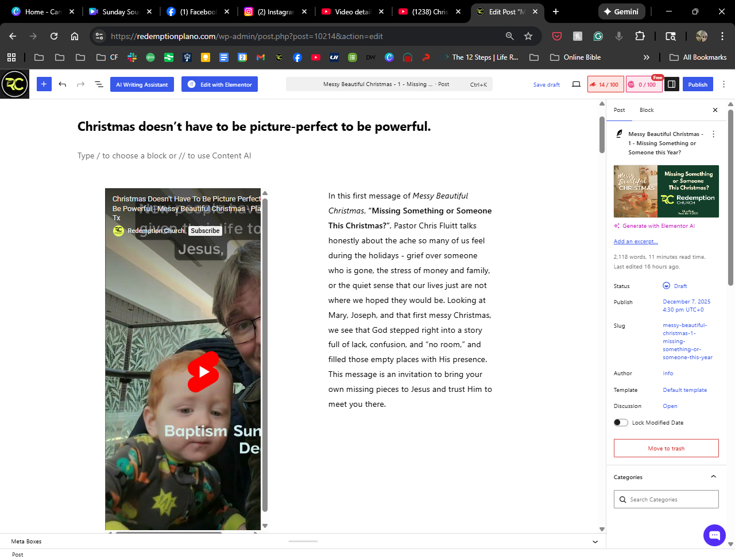This screenshot has width=735, height=560.
Task: Open the device preview laptop icon
Action: (576, 84)
